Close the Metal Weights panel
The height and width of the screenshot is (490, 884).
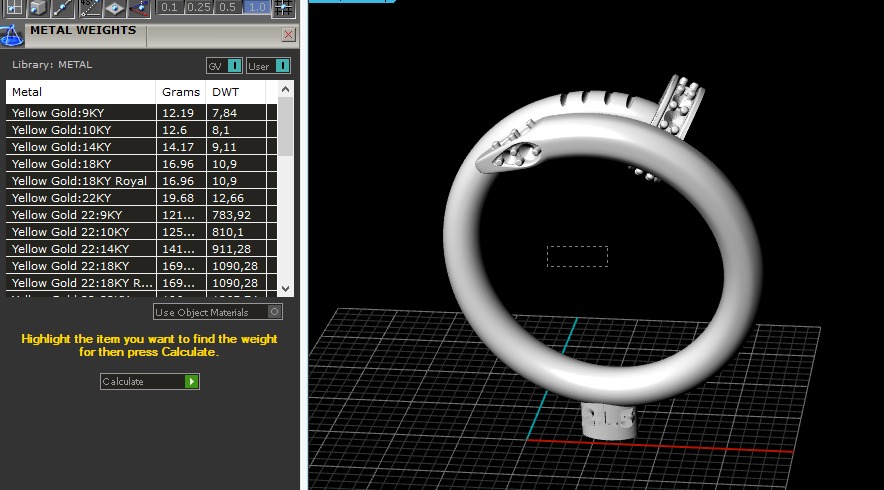pos(288,35)
